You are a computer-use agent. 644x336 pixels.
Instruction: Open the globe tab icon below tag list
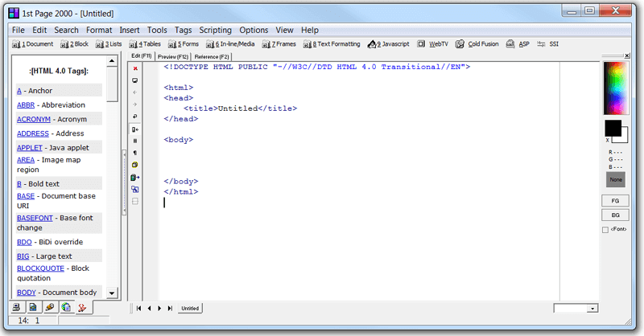pos(66,307)
